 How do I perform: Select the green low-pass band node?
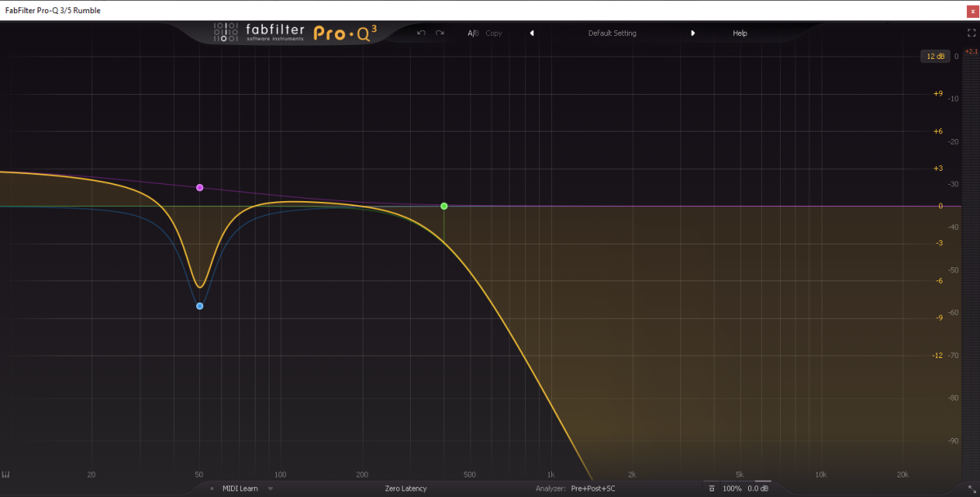click(x=443, y=206)
